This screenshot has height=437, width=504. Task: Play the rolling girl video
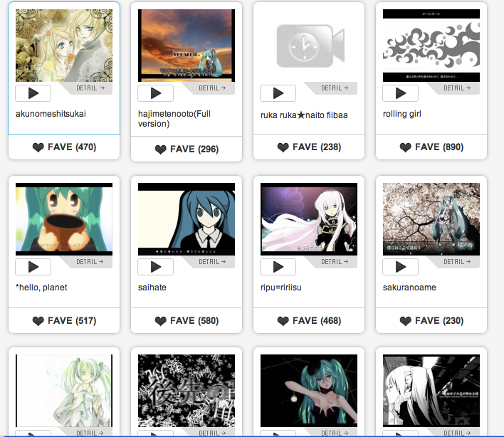click(400, 93)
